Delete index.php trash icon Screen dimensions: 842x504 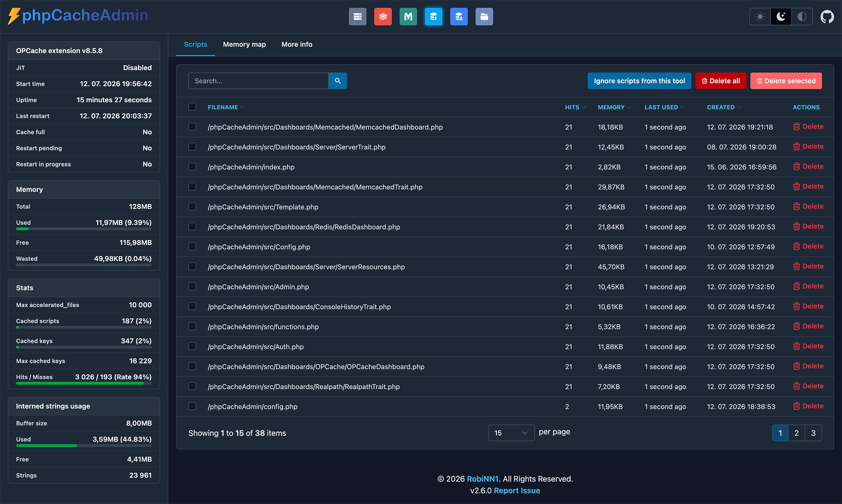click(x=796, y=167)
